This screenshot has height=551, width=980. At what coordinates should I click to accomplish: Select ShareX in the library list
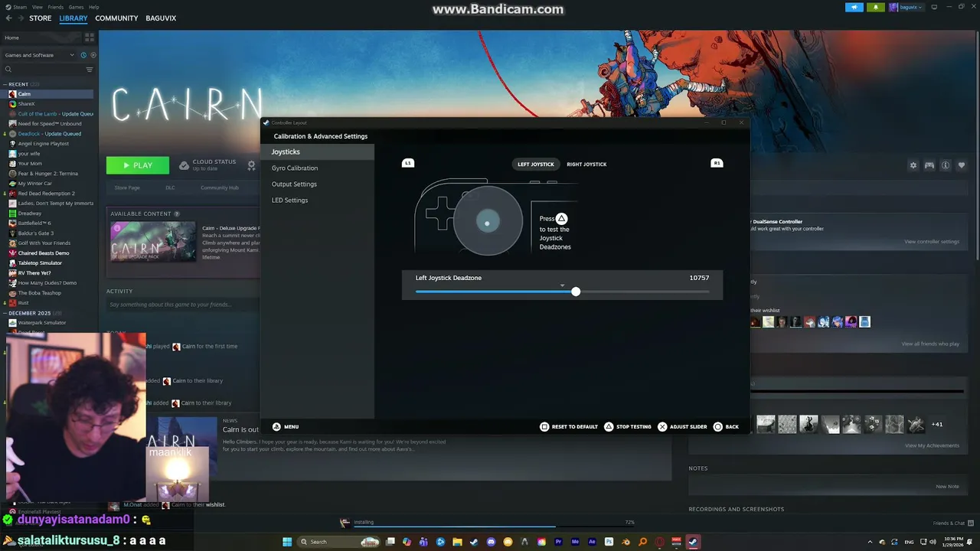(x=49, y=104)
